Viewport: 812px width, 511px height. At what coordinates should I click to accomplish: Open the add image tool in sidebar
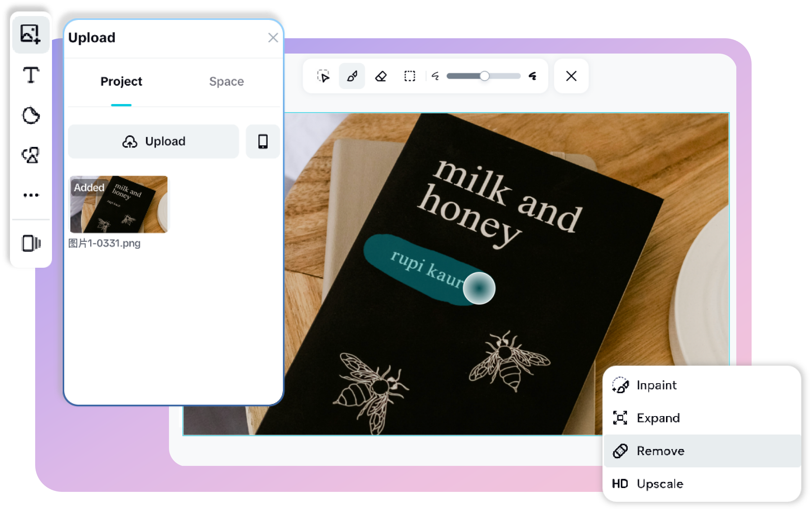tap(31, 34)
